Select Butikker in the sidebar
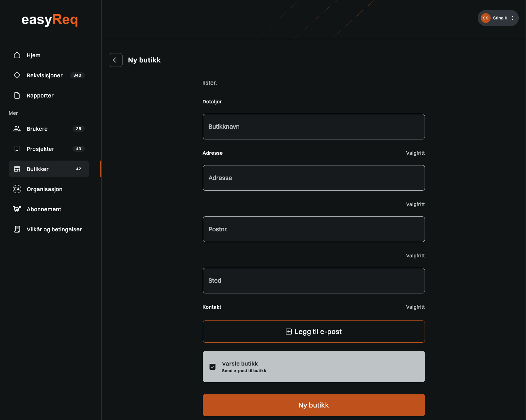526x420 pixels. pos(49,169)
